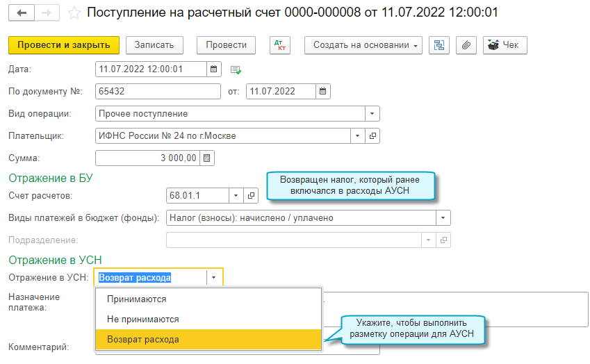Screen dimensions: 590x364
Task: Open attached files with the paperclip icon
Action: 466,45
